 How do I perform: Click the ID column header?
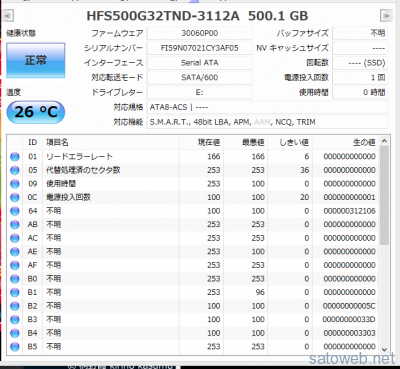point(32,142)
